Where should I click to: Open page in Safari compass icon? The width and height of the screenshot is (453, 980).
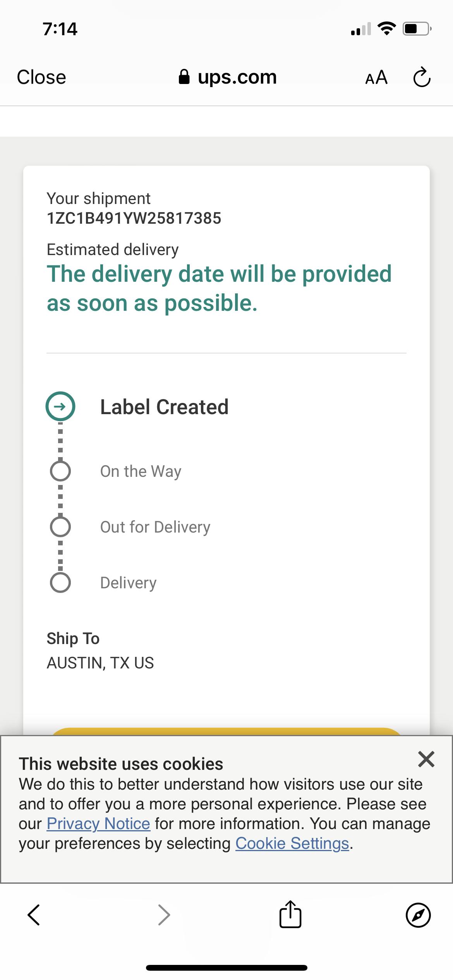point(418,915)
